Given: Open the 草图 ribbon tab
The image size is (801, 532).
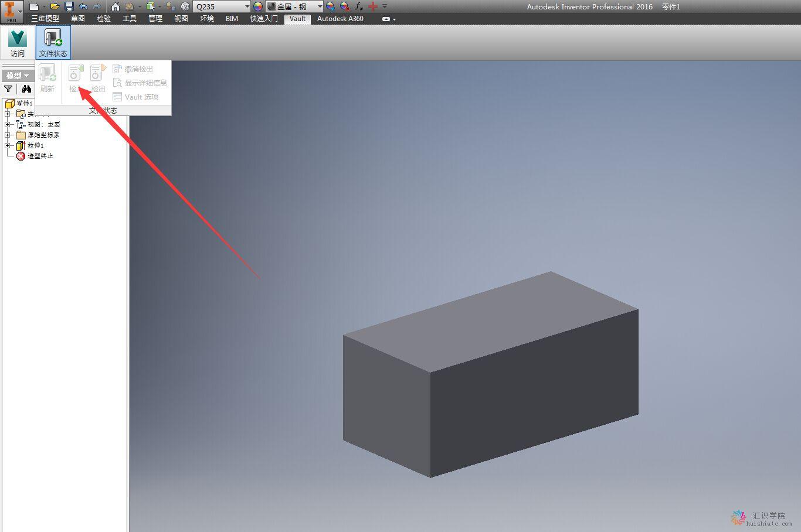Looking at the screenshot, I should coord(78,19).
